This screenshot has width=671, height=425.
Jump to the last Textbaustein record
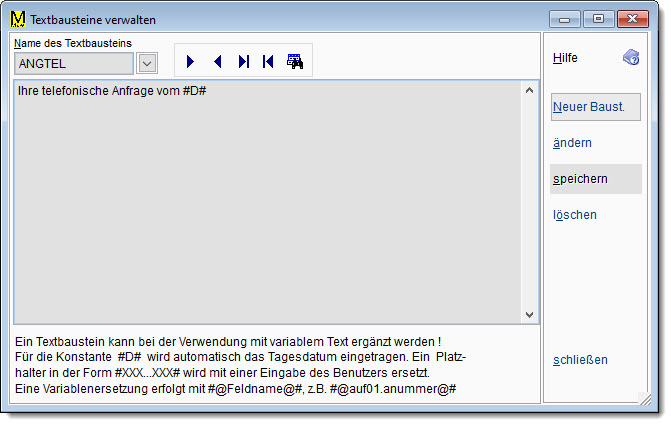tap(243, 62)
